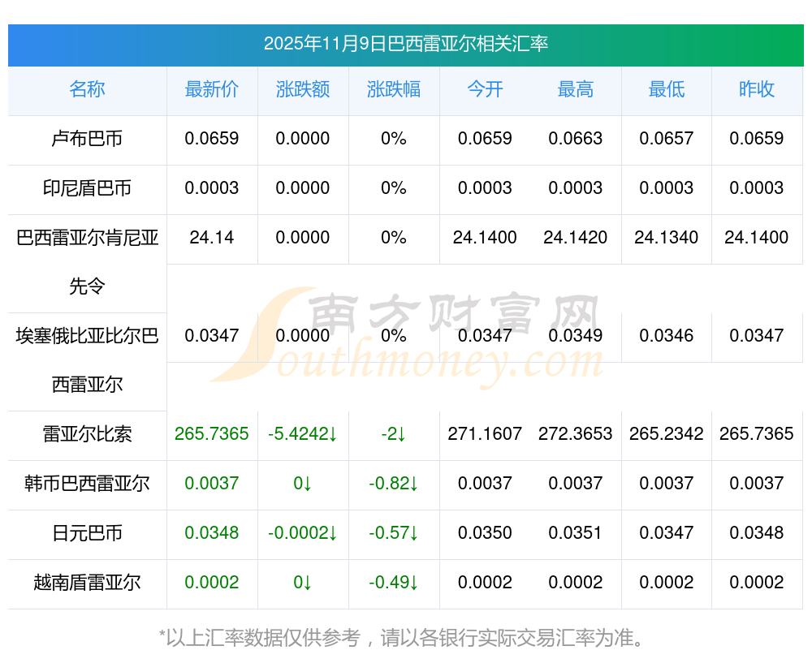Open the 雷亚尔比索 row name
Image resolution: width=812 pixels, height=663 pixels.
tap(87, 434)
